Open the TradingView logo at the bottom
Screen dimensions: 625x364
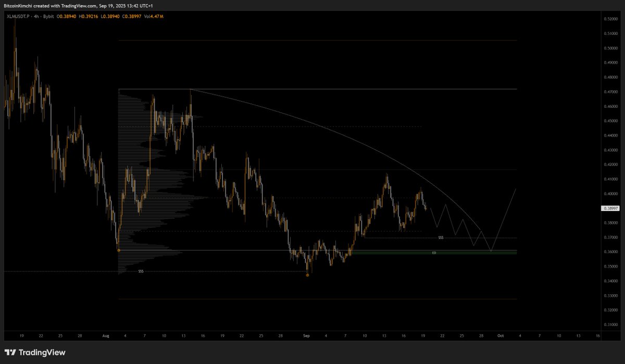coord(35,353)
